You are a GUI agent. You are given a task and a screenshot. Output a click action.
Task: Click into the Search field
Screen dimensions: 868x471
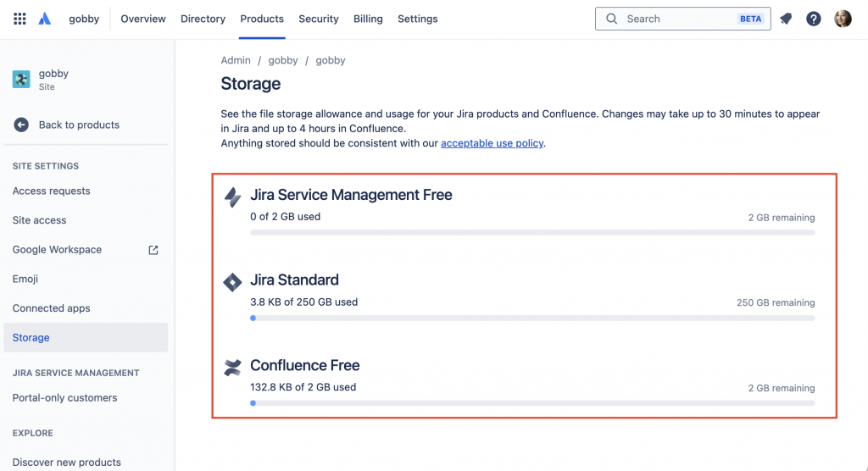[x=678, y=19]
